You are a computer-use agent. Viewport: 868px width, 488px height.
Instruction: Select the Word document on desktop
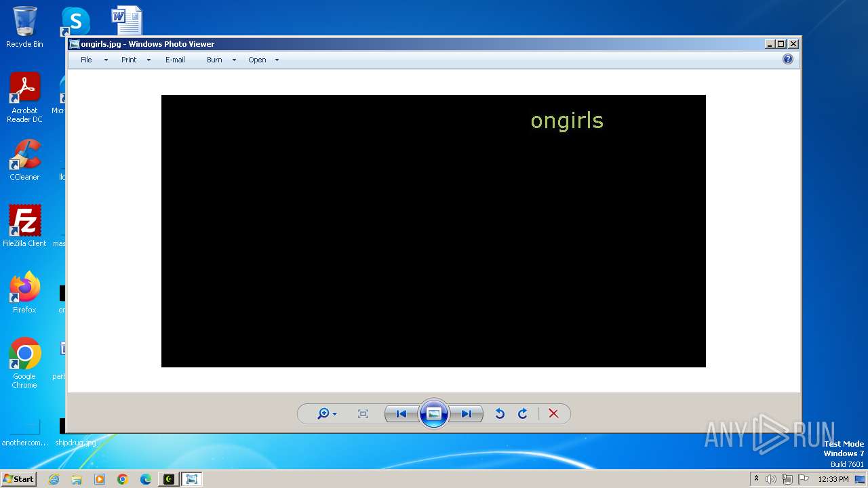127,21
